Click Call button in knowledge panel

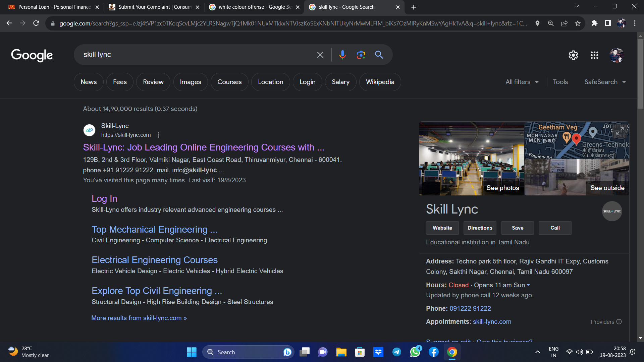pyautogui.click(x=555, y=228)
